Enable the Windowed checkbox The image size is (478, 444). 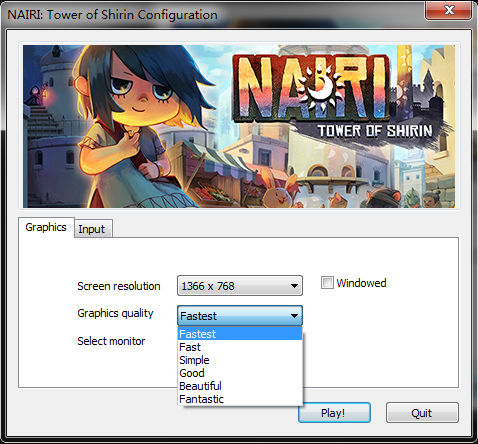pyautogui.click(x=327, y=283)
